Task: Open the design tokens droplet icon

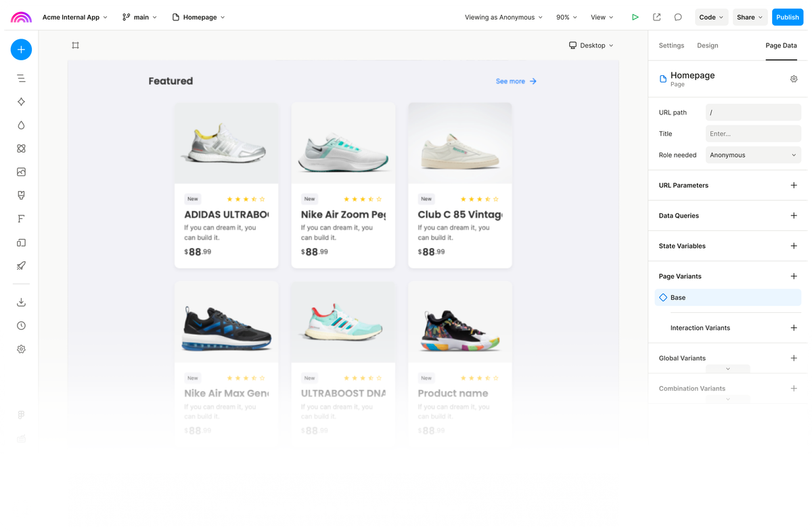Action: pos(20,125)
